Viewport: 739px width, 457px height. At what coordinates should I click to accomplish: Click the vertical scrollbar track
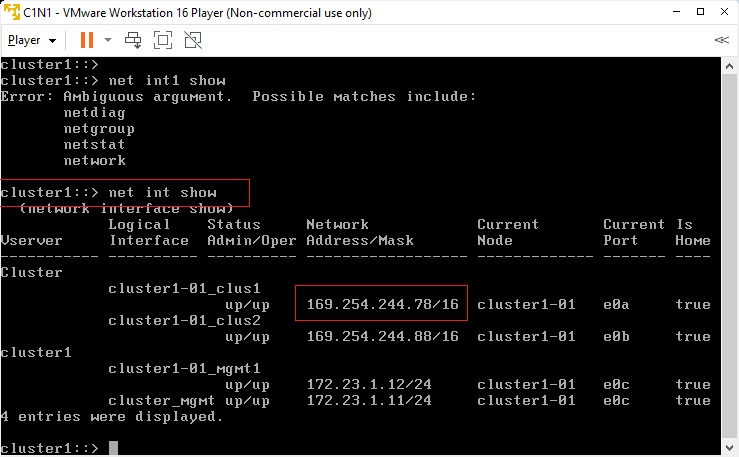[x=730, y=257]
